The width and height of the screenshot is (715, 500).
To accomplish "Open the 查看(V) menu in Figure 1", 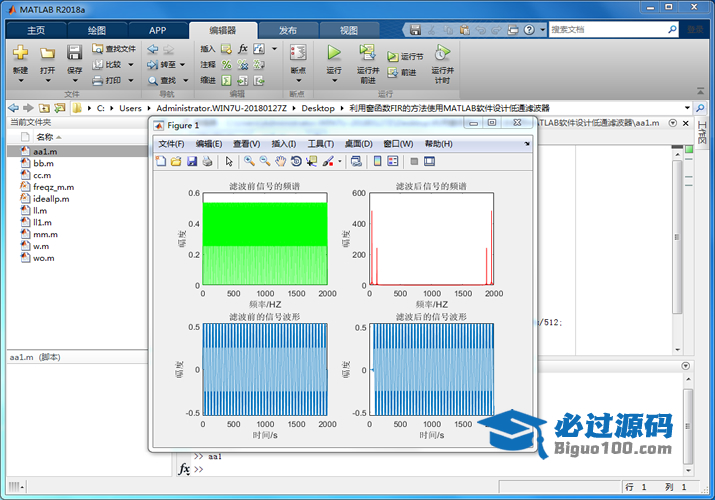I will [x=247, y=144].
